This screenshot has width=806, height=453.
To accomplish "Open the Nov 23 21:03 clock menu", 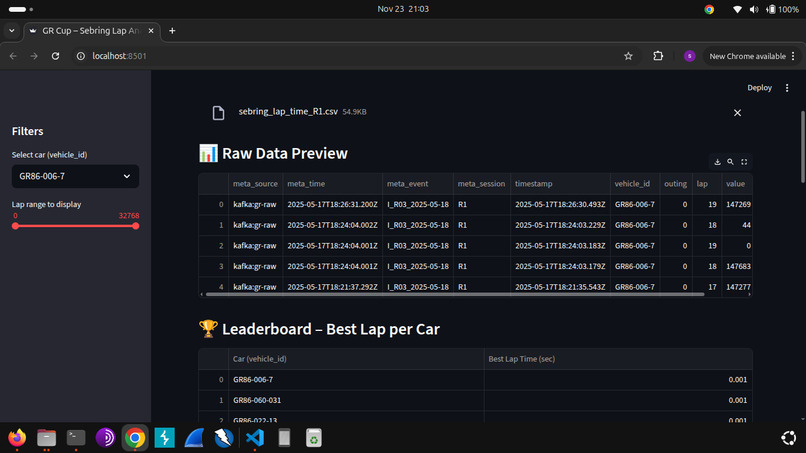I will pyautogui.click(x=403, y=9).
